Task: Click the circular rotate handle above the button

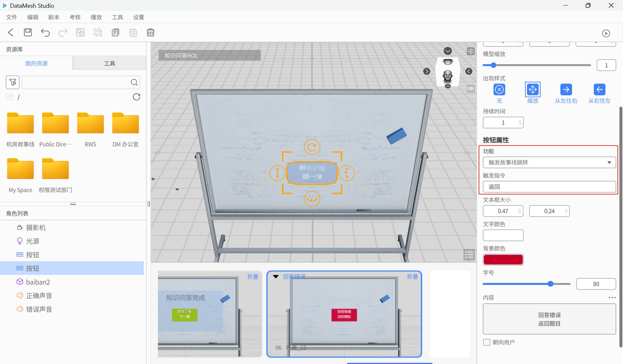Action: coord(312,147)
